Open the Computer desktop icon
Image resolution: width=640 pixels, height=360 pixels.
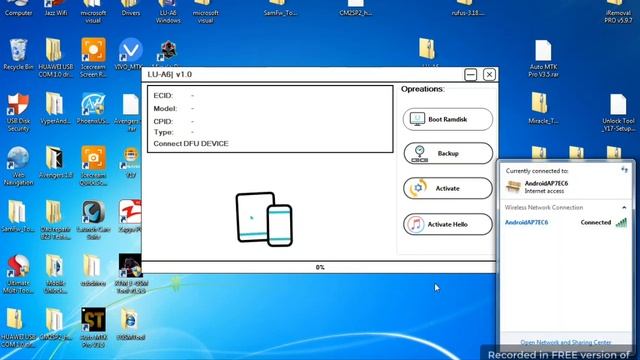pos(18,8)
